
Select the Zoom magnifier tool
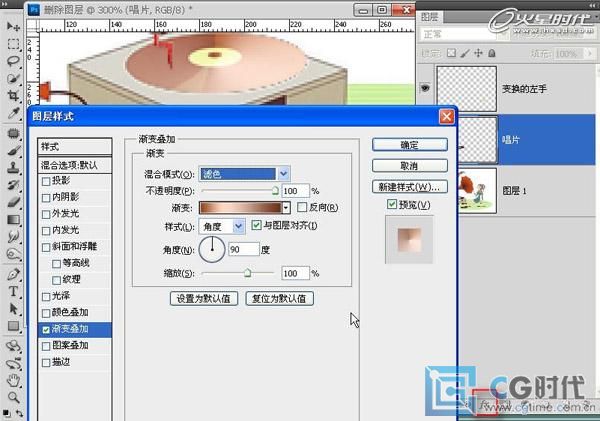click(x=13, y=397)
